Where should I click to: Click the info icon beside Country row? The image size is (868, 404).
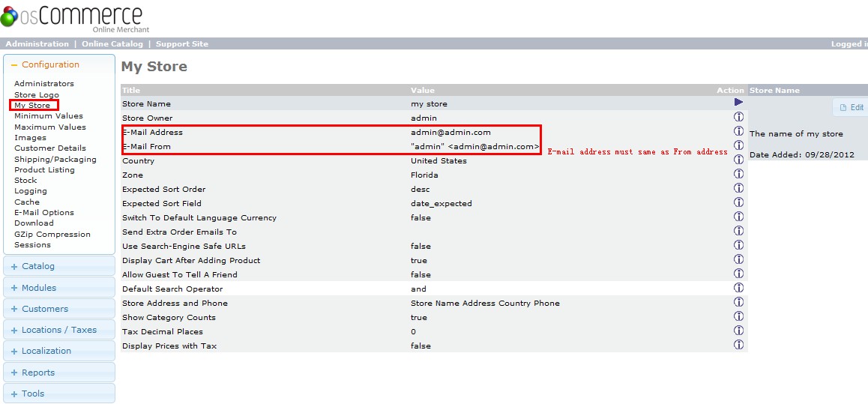(738, 160)
